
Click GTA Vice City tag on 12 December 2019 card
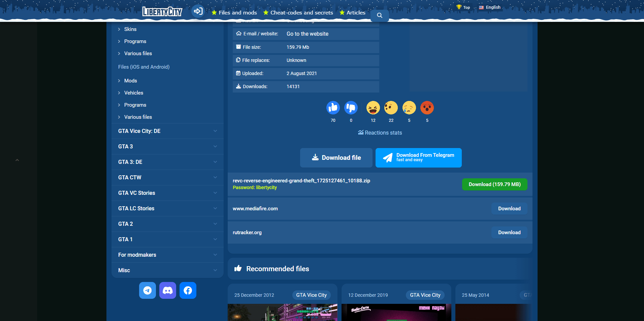pos(425,295)
